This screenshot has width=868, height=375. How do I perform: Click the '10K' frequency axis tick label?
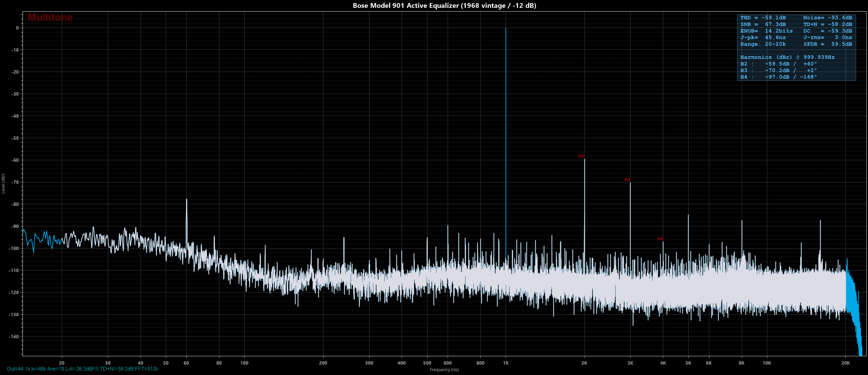767,363
